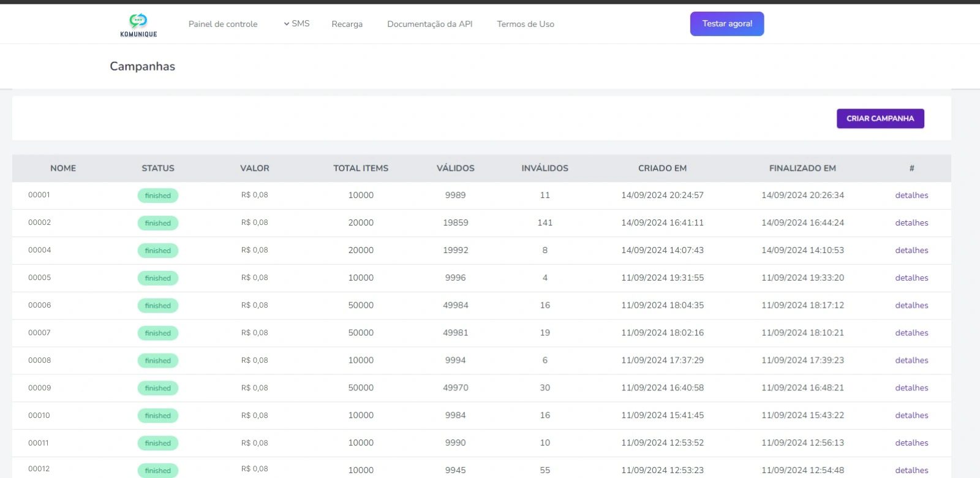Click created date 11/09/2024 18:04:35
The height and width of the screenshot is (478, 980).
pyautogui.click(x=663, y=305)
